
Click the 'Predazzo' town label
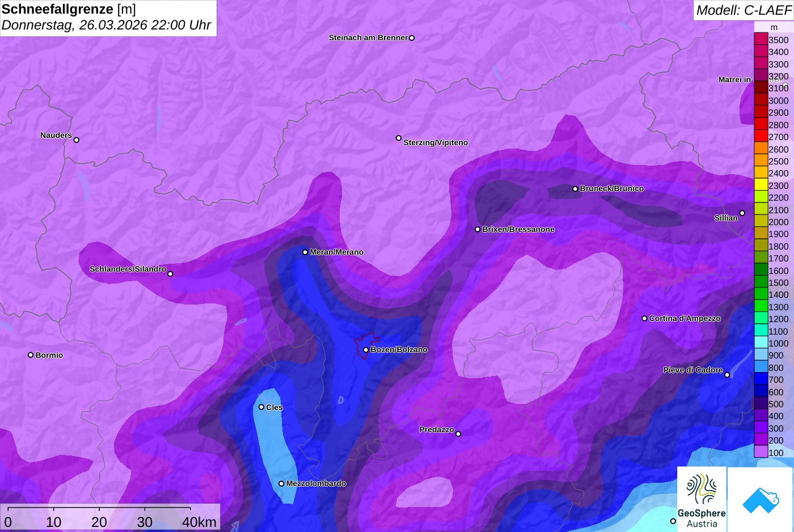(x=437, y=429)
